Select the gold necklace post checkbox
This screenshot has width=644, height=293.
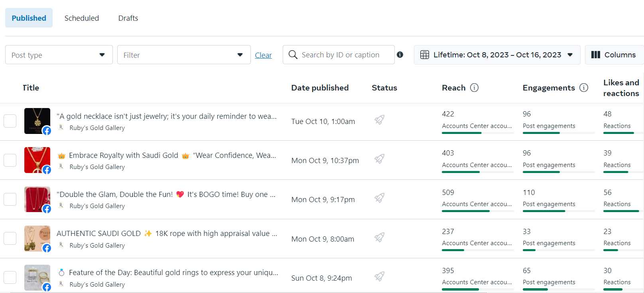[x=10, y=121]
